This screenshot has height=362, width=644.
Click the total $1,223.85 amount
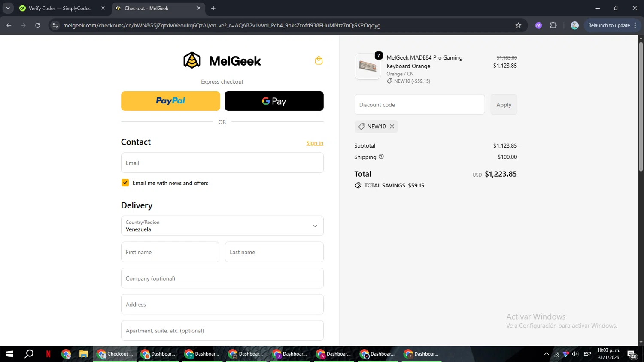coord(501,174)
